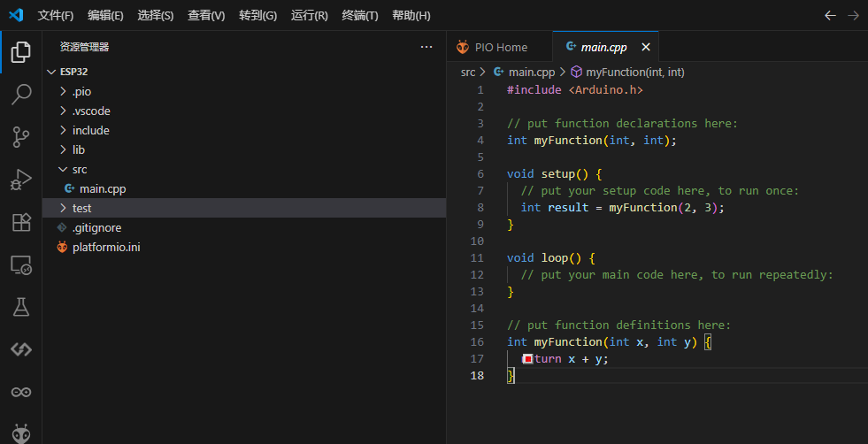868x444 pixels.
Task: Open the Explorer view in activity bar
Action: tap(21, 52)
